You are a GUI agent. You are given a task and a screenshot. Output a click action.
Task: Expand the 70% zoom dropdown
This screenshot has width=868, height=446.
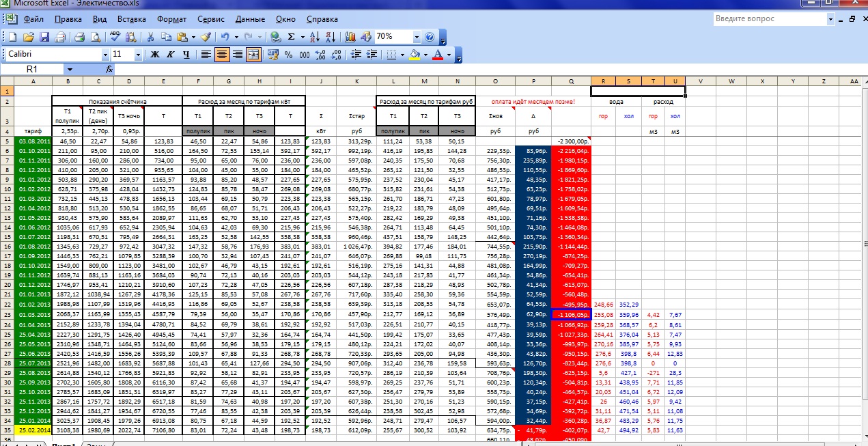[417, 37]
